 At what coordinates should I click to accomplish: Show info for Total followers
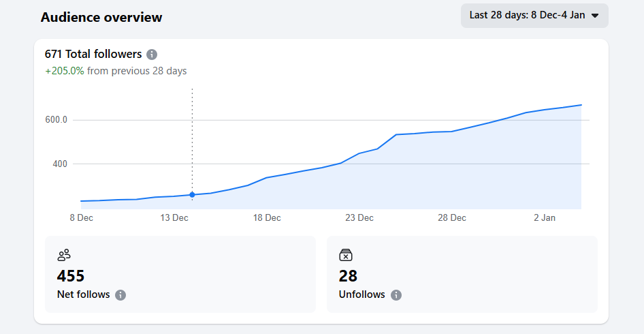pos(152,55)
